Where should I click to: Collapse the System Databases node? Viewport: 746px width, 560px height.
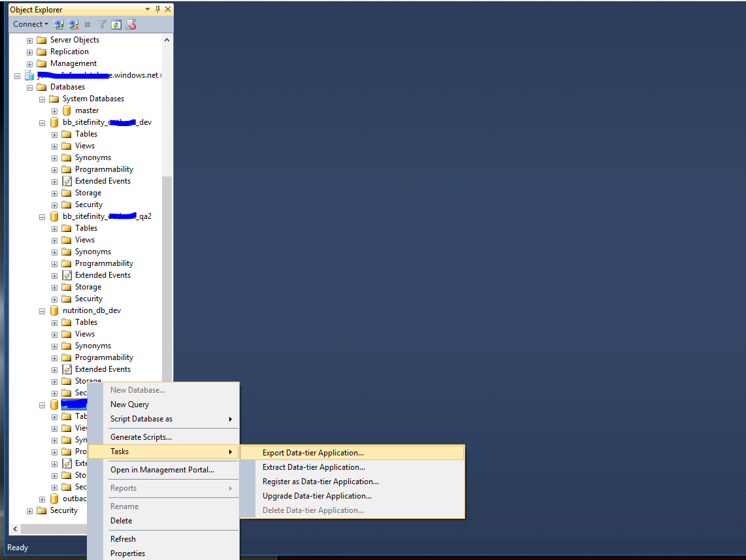41,98
